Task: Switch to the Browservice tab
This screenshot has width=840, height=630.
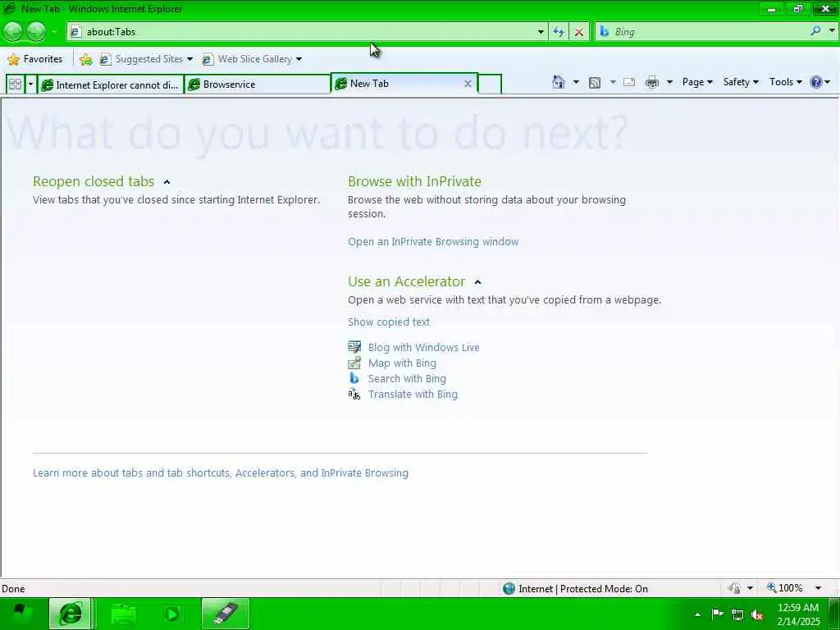Action: 258,84
